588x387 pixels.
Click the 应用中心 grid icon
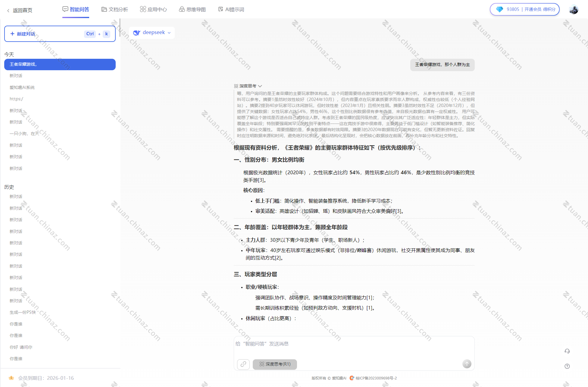coord(143,9)
